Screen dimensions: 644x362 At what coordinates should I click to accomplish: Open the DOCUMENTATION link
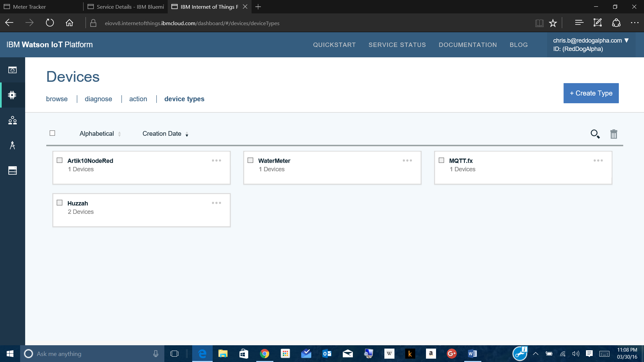point(468,45)
